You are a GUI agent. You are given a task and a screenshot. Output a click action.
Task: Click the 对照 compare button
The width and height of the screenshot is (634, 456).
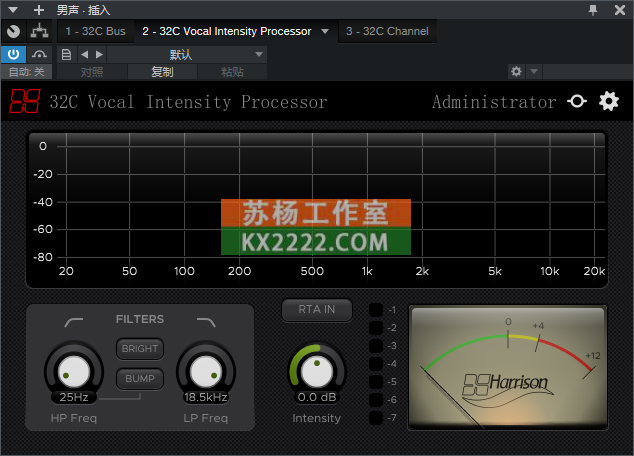[x=92, y=72]
